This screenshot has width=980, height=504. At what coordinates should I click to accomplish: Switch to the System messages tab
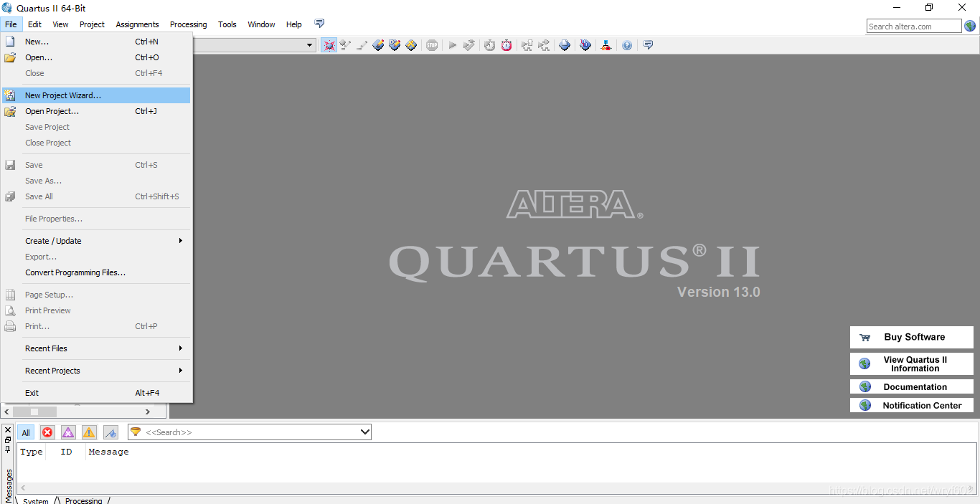click(36, 500)
